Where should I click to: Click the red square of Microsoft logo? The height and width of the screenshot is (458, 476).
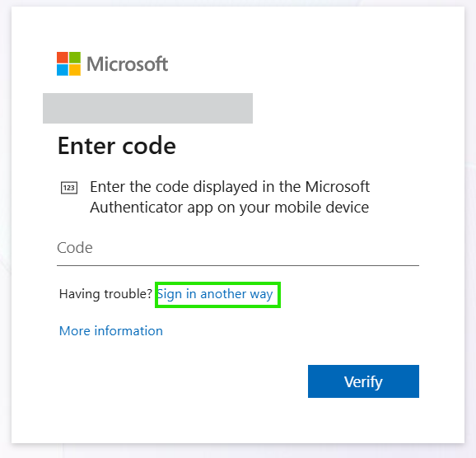point(63,58)
